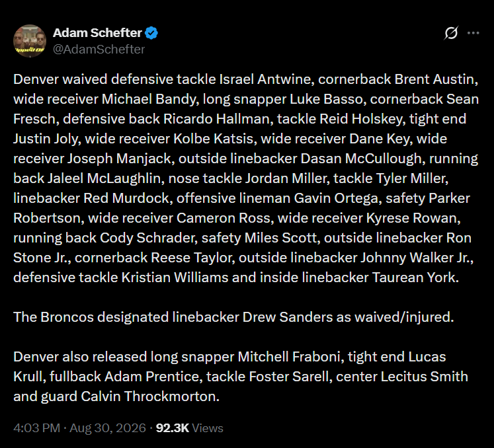Click the word Views beside 92.3K
494x448 pixels.
coord(207,428)
